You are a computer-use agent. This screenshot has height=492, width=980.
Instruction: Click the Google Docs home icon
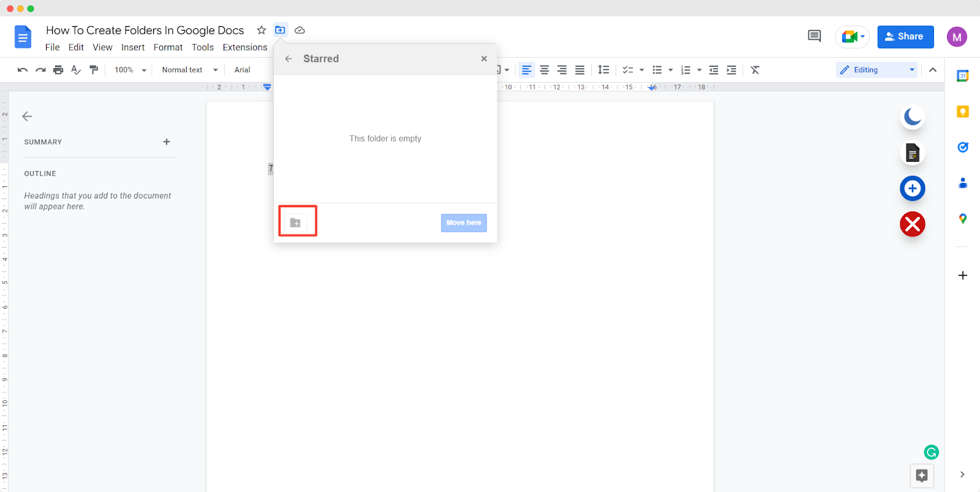point(23,37)
